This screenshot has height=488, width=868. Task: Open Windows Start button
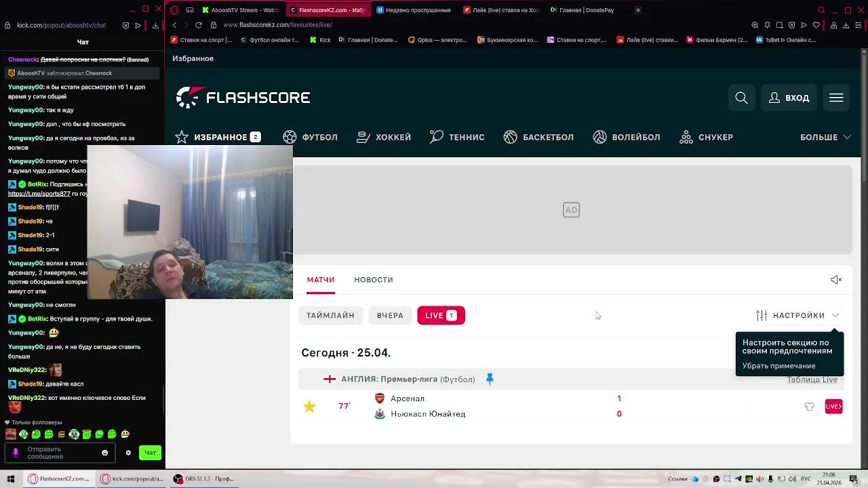(x=10, y=479)
